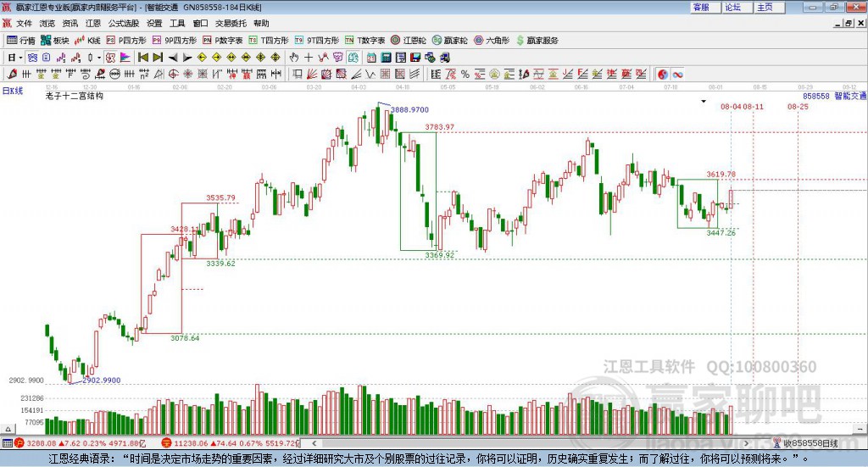Jump to first bar with the skip-to-start arrow
Image resolution: width=868 pixels, height=467 pixels.
(x=142, y=57)
